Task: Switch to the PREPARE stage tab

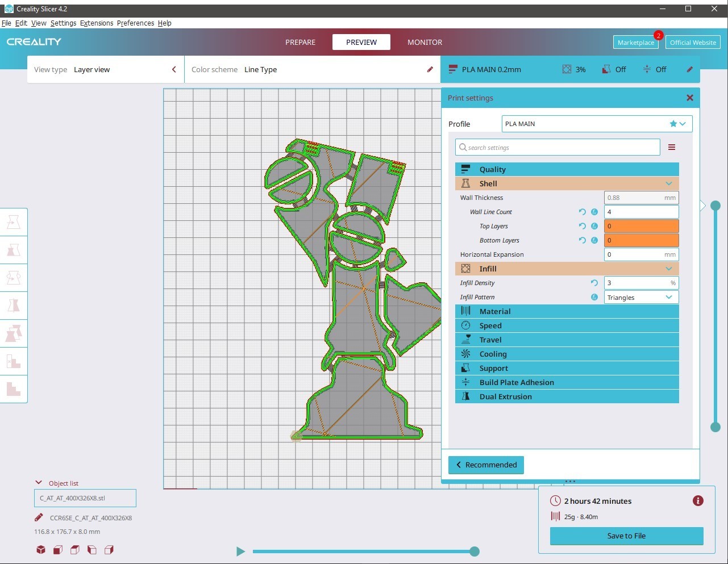Action: point(300,42)
